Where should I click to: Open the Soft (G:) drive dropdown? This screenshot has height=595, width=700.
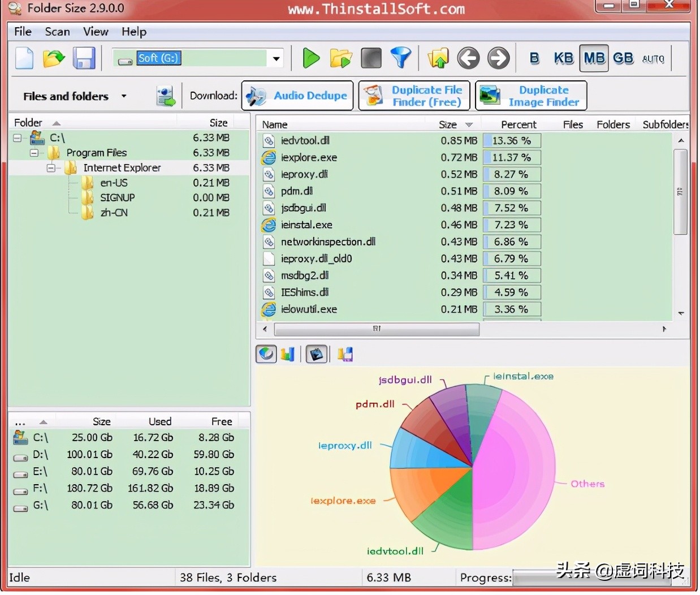pos(276,58)
